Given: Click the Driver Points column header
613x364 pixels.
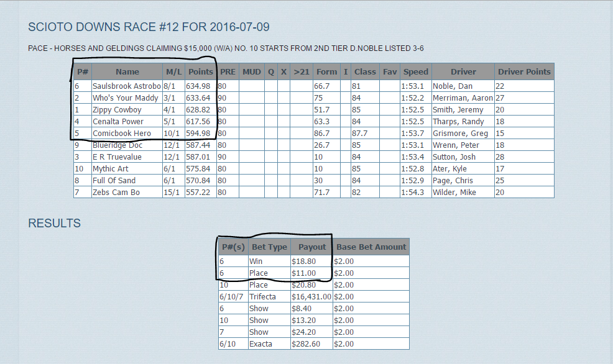Looking at the screenshot, I should click(x=524, y=72).
